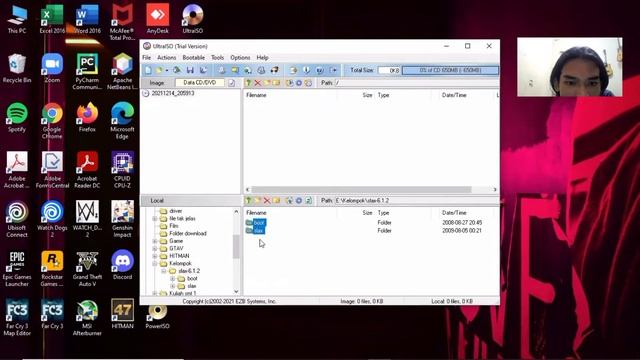Sort image list by Date/Time column header
640x360 pixels.
(x=454, y=95)
